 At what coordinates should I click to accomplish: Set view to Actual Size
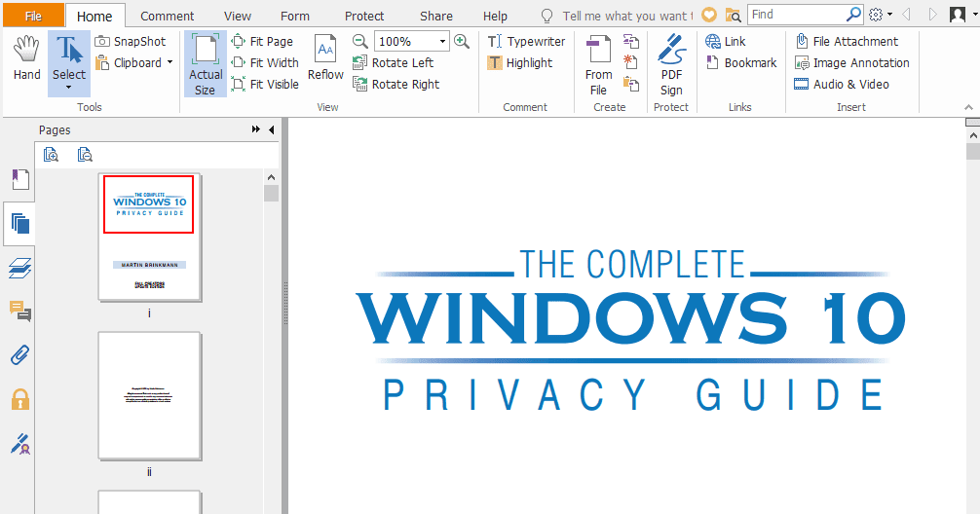[205, 64]
